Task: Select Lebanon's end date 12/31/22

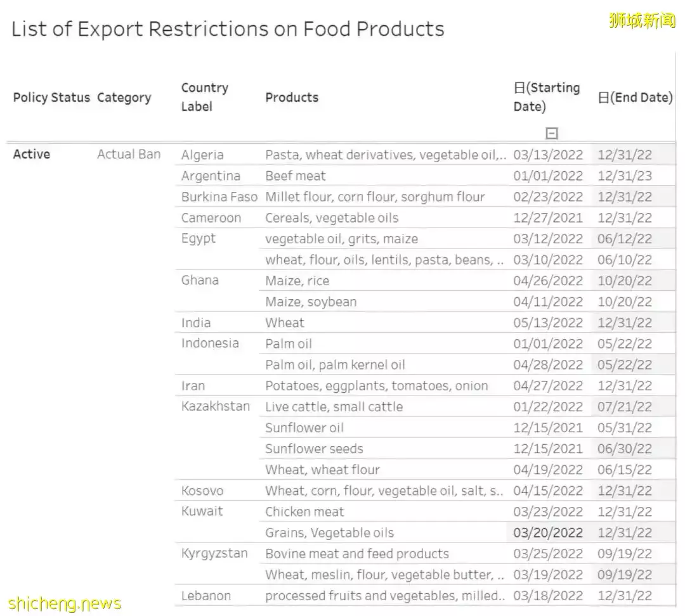Action: click(x=625, y=596)
